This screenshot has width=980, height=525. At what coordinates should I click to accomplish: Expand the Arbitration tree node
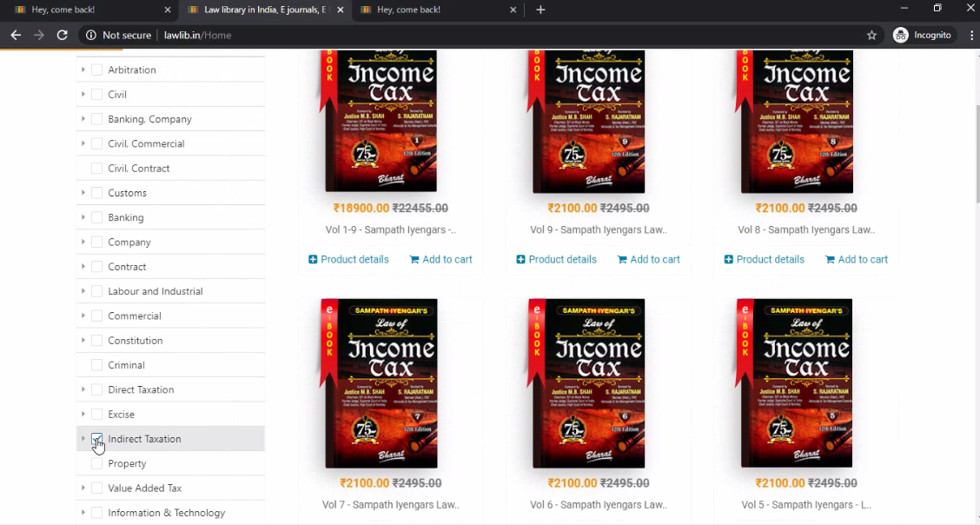83,70
